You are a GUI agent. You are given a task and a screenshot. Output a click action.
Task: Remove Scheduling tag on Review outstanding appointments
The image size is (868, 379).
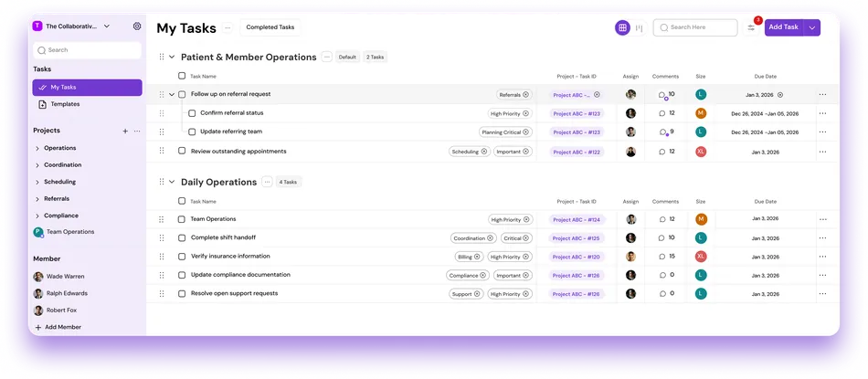click(x=484, y=151)
